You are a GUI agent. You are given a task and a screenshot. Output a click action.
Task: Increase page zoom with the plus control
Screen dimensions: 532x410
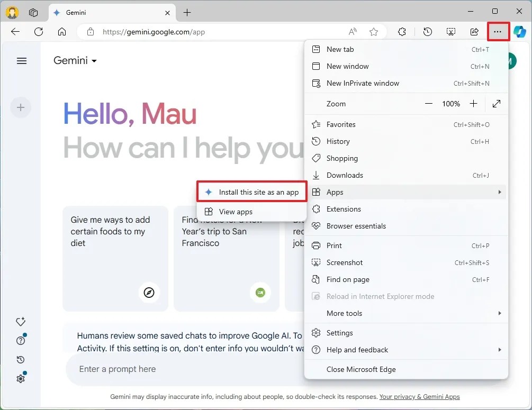pyautogui.click(x=474, y=104)
